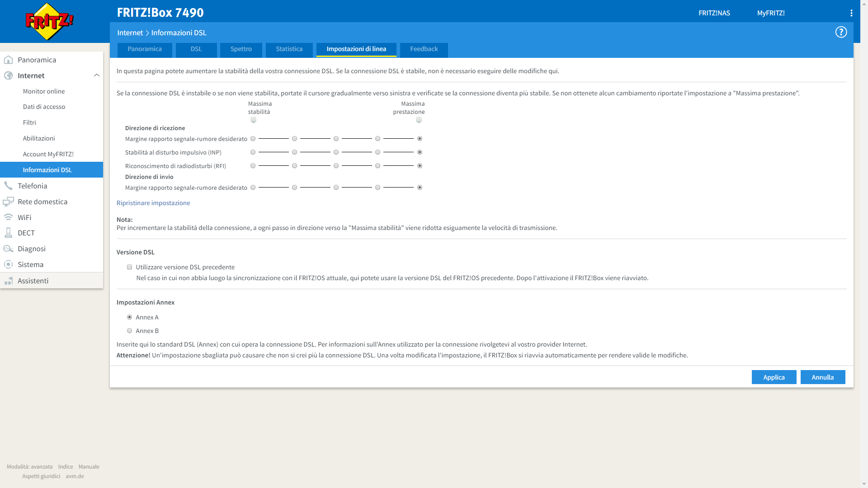Open the FRITZ!NAS link in header
Screen dimensions: 868x488
[x=714, y=13]
